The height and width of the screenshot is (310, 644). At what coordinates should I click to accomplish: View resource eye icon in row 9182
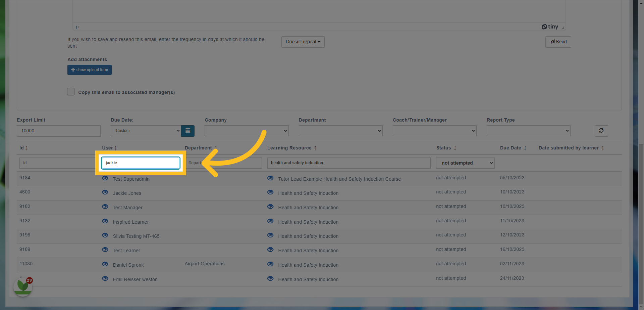coord(270,207)
